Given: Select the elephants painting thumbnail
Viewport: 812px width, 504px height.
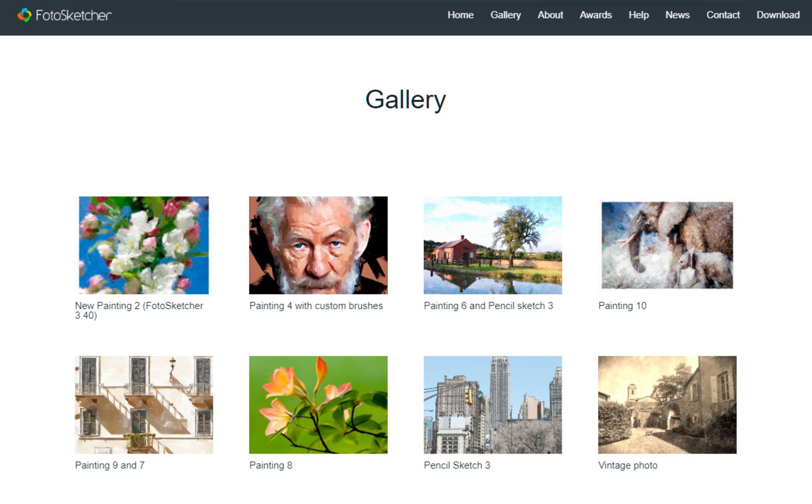Looking at the screenshot, I should [667, 245].
